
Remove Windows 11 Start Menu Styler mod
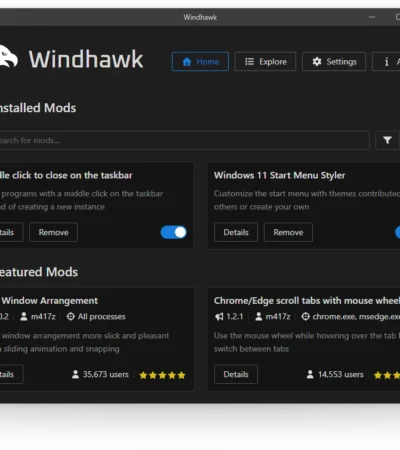(288, 232)
